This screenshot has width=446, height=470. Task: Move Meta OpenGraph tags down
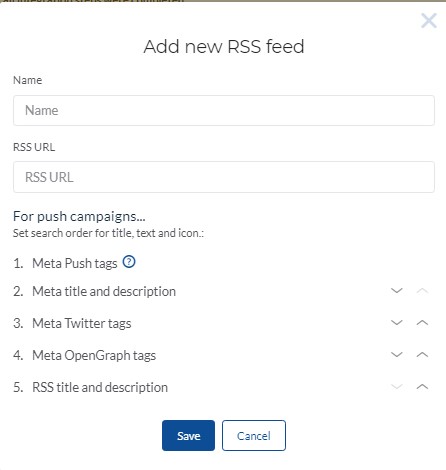(x=397, y=355)
